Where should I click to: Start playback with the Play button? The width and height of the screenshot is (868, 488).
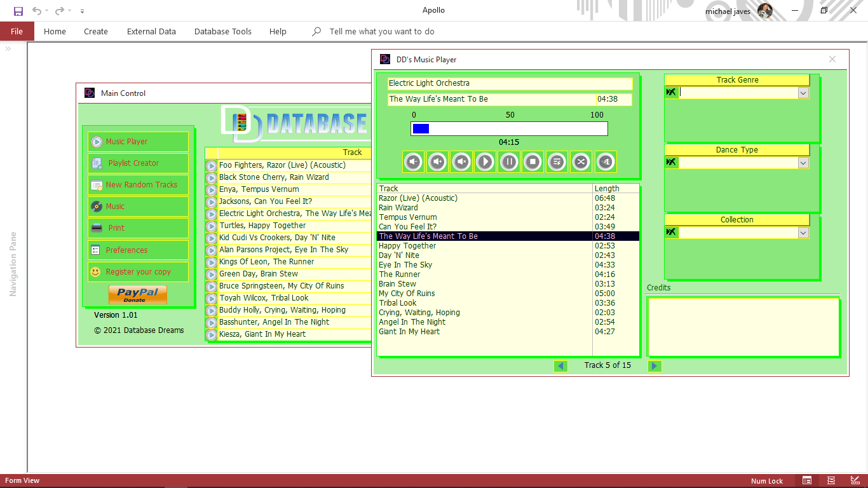[485, 162]
